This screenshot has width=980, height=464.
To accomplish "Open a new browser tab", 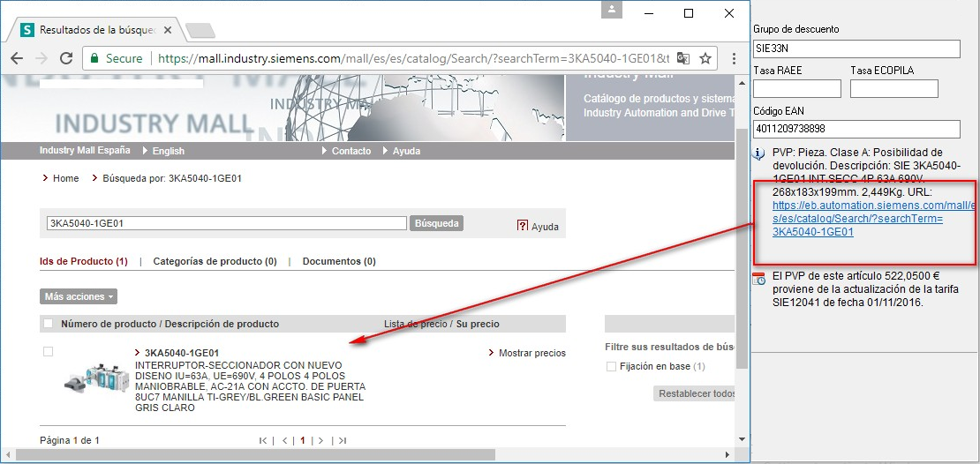I will 200,30.
